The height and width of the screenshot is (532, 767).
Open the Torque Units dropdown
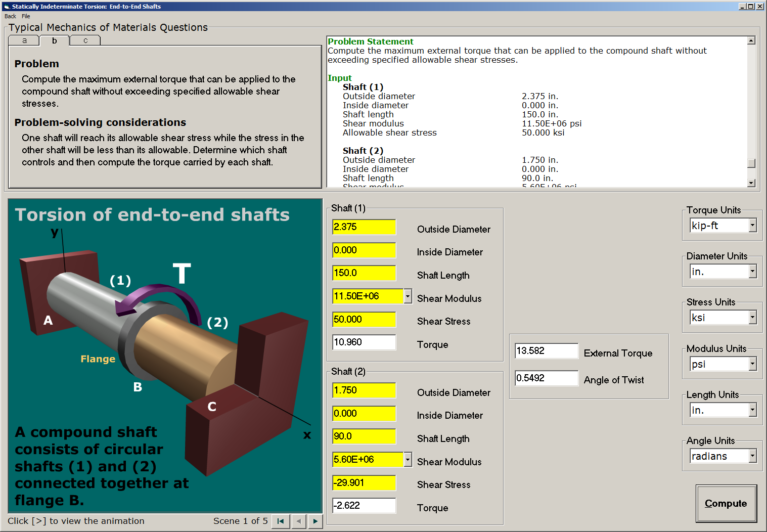752,225
